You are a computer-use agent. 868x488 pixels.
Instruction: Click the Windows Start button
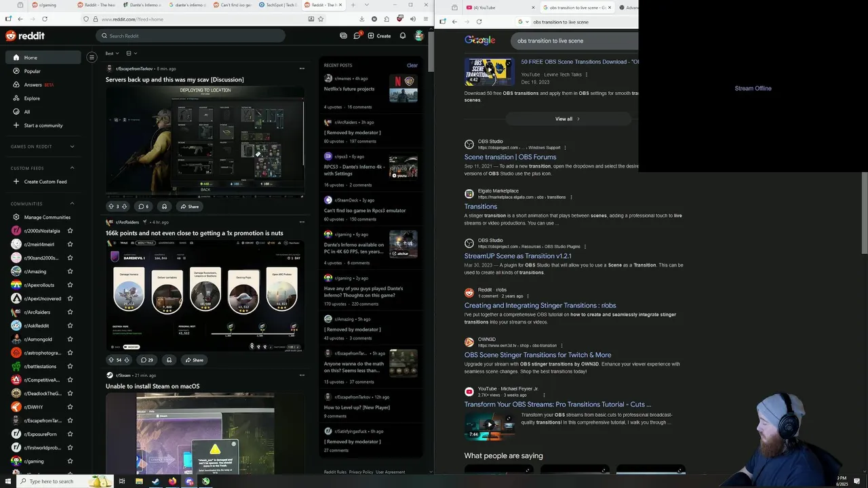tap(7, 481)
